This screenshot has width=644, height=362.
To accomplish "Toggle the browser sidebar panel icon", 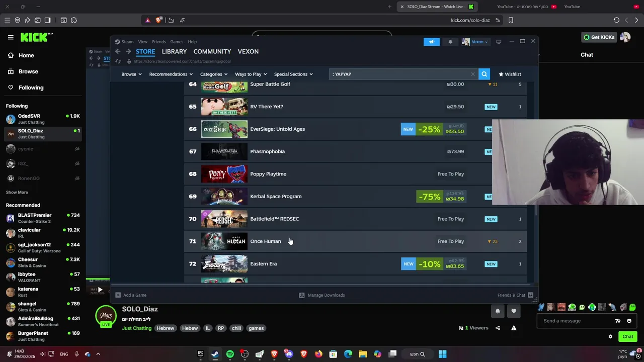I will click(x=47, y=20).
